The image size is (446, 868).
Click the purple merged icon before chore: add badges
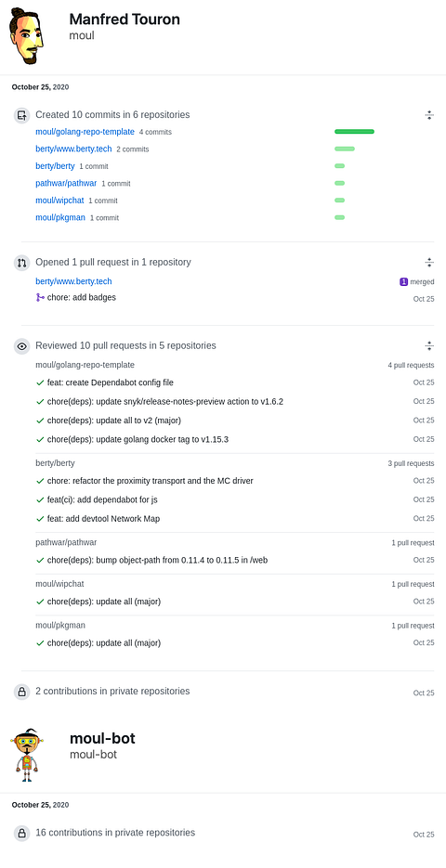click(40, 298)
